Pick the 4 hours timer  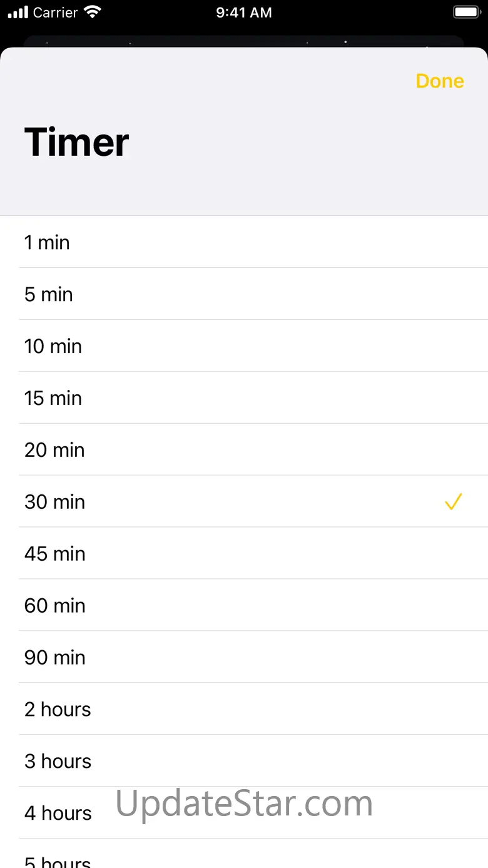tap(244, 814)
